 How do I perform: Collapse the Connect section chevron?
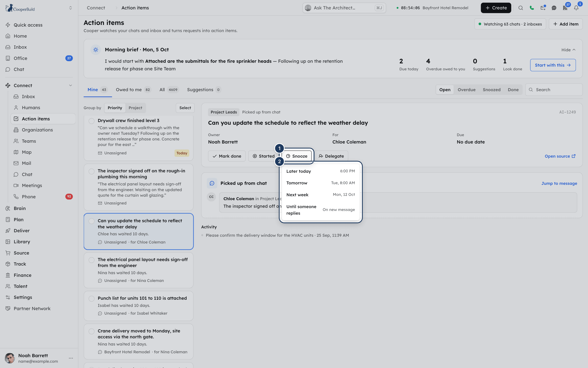tap(70, 85)
